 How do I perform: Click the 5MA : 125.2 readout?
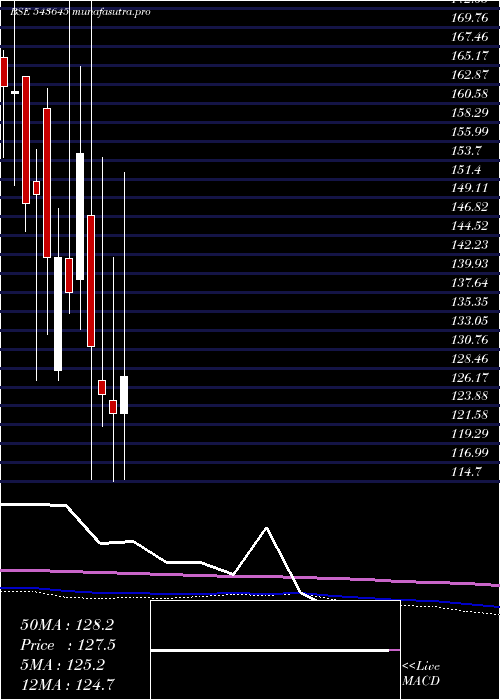(x=62, y=665)
